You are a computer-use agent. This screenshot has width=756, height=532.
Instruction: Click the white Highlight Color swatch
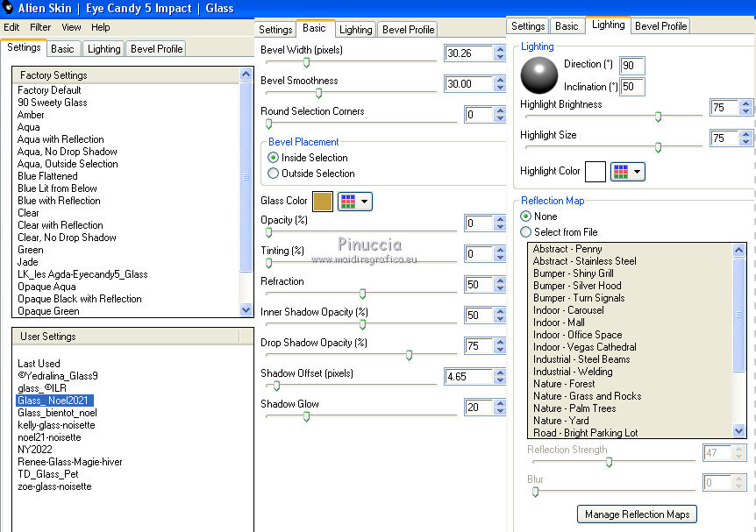click(596, 172)
